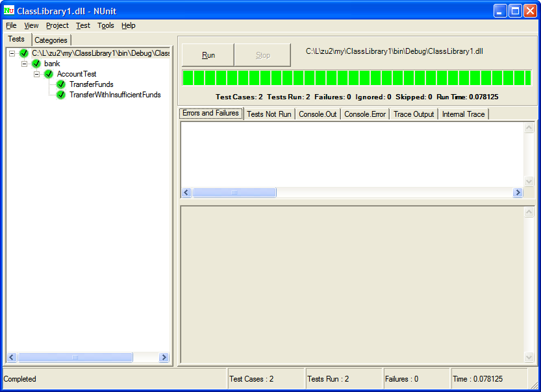The height and width of the screenshot is (392, 541).
Task: Open the Tools menu
Action: pos(106,25)
